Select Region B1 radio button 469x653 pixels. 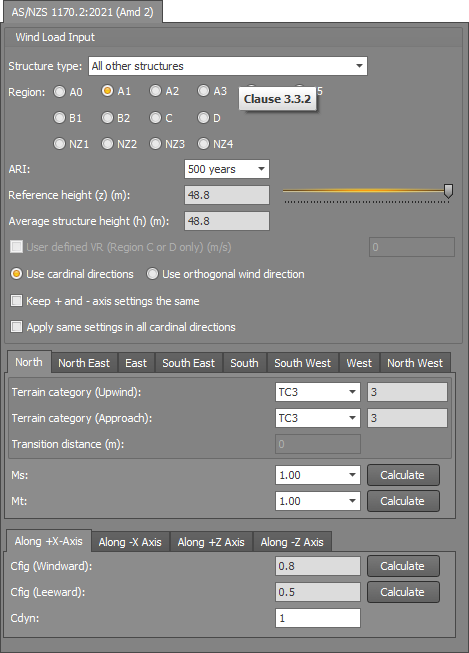pyautogui.click(x=60, y=118)
